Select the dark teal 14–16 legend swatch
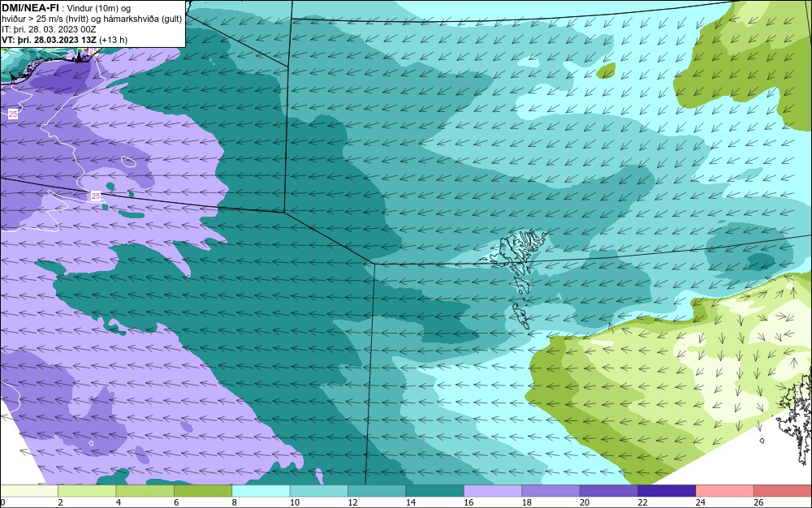 (435, 491)
